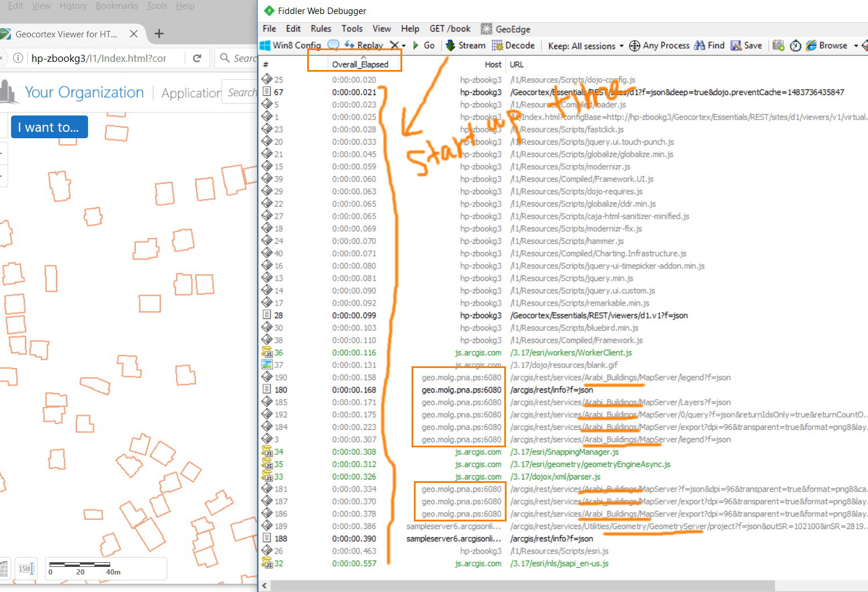Open the Browse dropdown arrow
The width and height of the screenshot is (868, 592).
[x=856, y=45]
